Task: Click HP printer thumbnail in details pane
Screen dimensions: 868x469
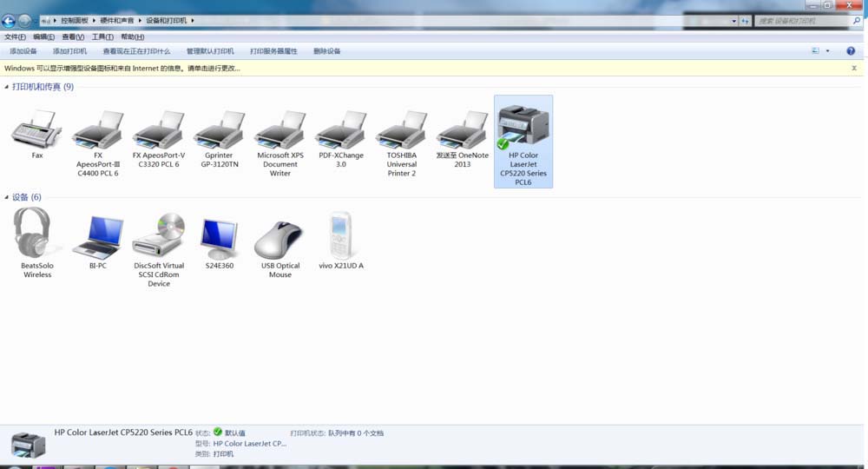Action: [x=28, y=445]
